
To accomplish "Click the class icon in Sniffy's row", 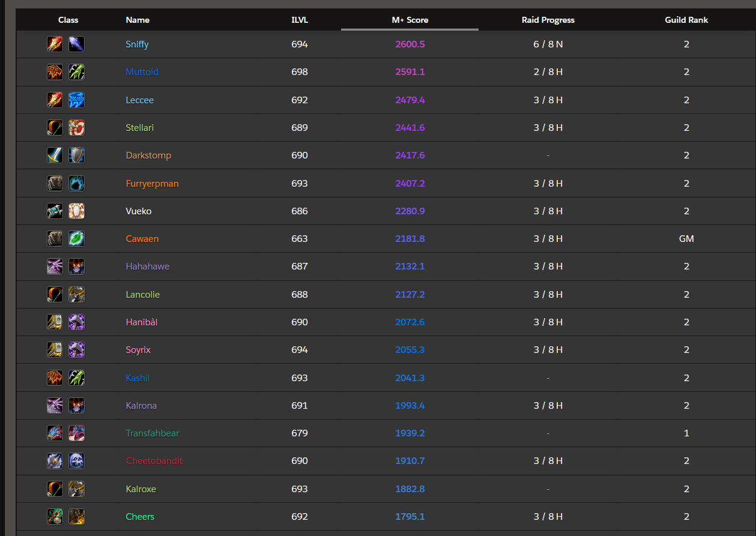I will [x=55, y=44].
